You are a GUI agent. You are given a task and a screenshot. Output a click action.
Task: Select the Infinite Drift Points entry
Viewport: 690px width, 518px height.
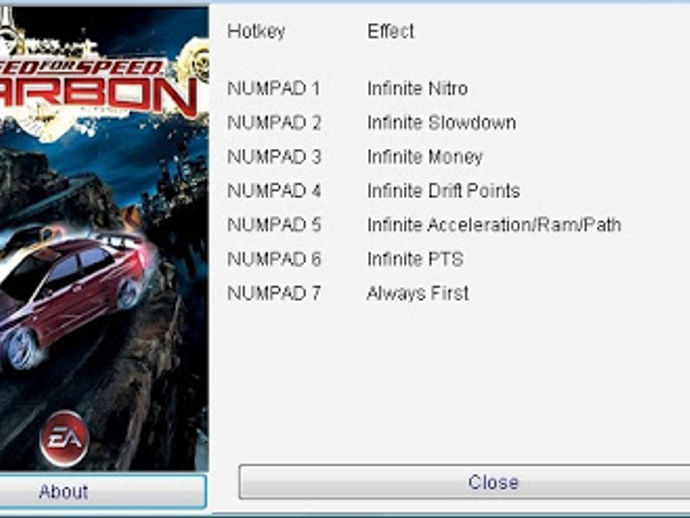(444, 191)
